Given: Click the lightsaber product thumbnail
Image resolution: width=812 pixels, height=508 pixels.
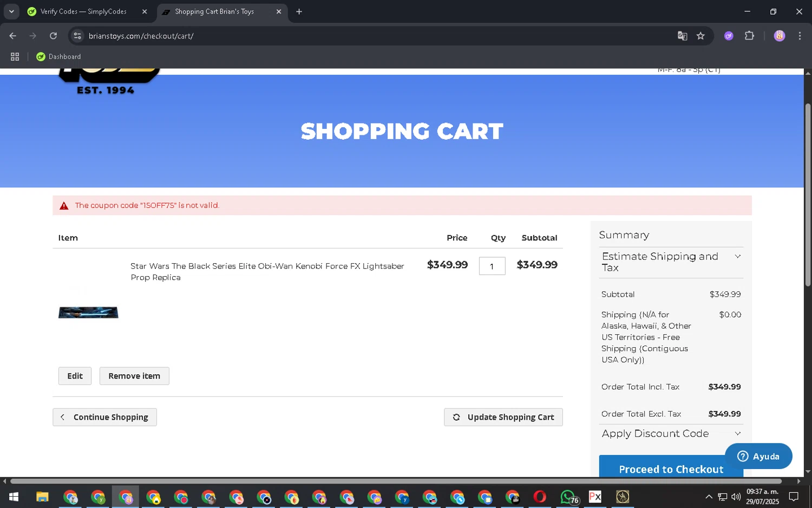Looking at the screenshot, I should (88, 312).
